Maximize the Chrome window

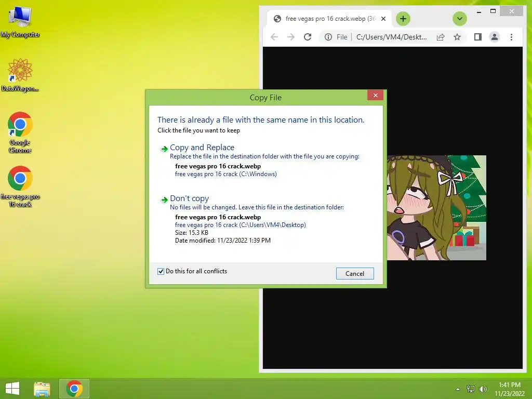493,11
